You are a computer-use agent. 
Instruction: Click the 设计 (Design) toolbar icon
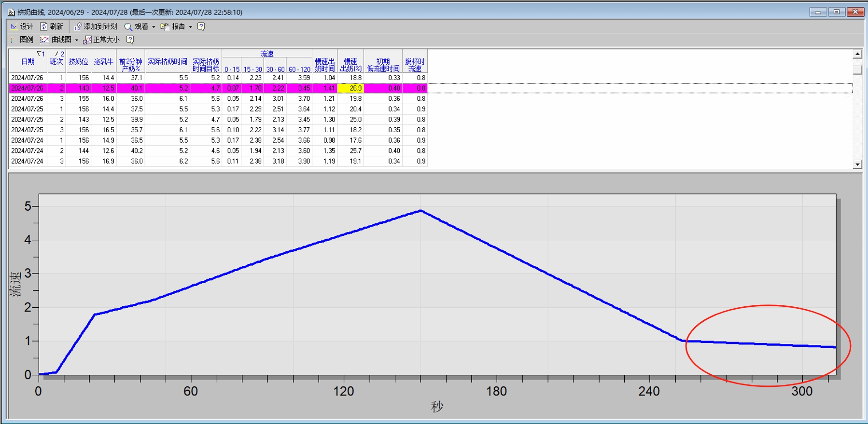click(x=14, y=27)
